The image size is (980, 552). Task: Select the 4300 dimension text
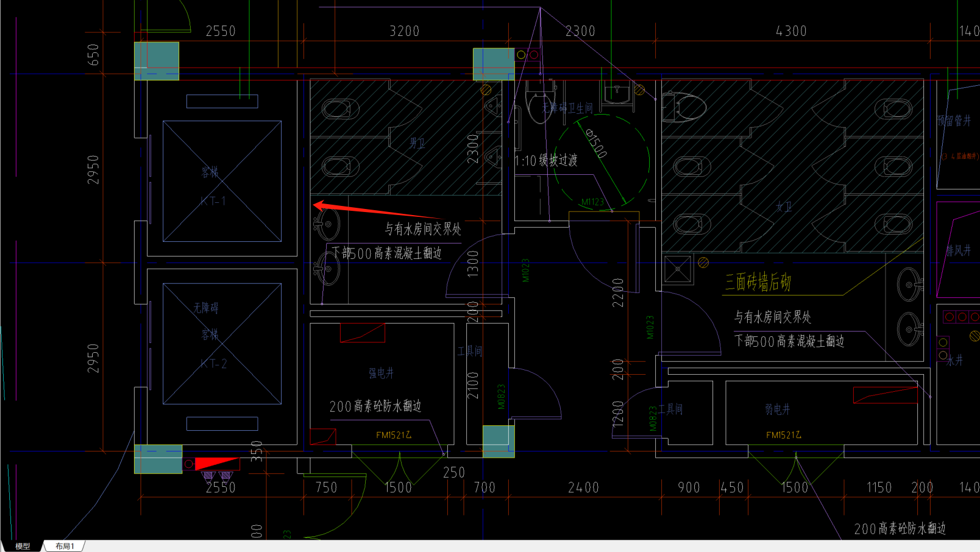[791, 31]
